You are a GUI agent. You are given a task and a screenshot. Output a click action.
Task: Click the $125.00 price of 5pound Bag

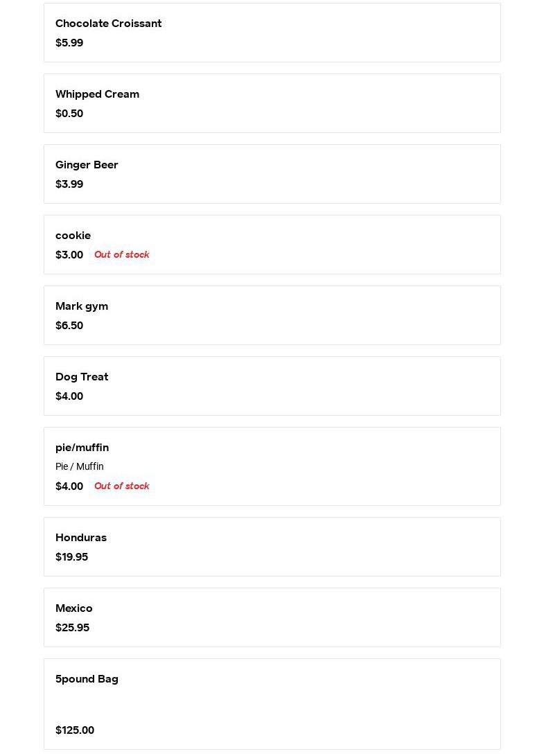click(x=75, y=730)
